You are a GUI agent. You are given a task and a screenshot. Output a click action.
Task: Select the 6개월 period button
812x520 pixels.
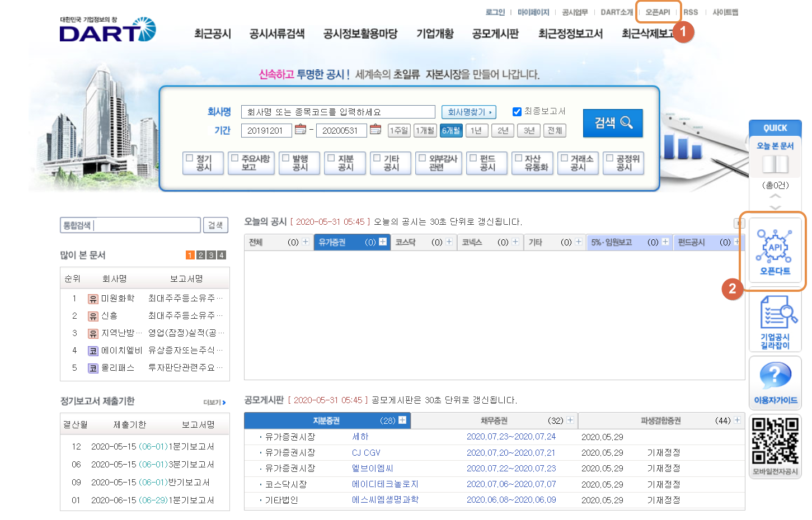coord(451,130)
